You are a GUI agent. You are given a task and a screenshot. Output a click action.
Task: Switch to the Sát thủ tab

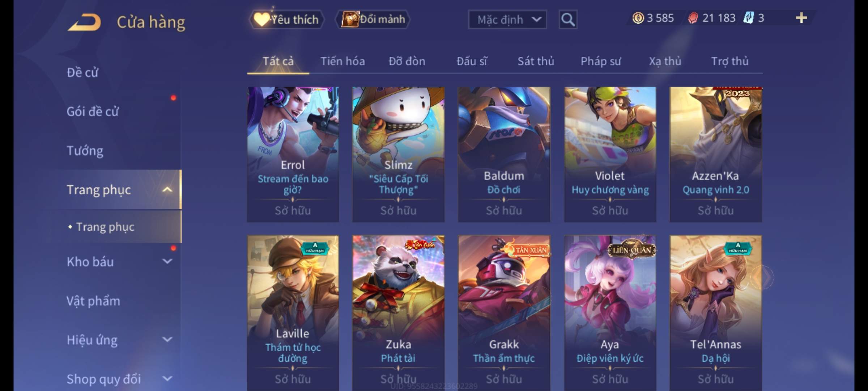click(536, 61)
